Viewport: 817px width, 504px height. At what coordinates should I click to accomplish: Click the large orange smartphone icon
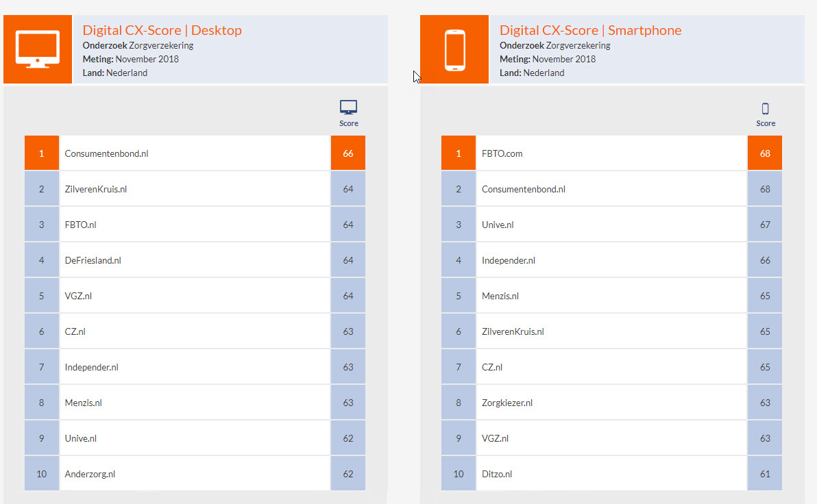454,49
